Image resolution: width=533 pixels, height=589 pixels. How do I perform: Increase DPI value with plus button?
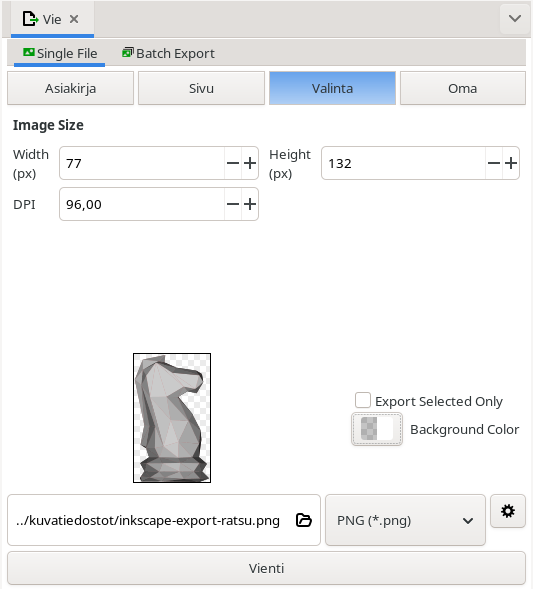pos(250,204)
